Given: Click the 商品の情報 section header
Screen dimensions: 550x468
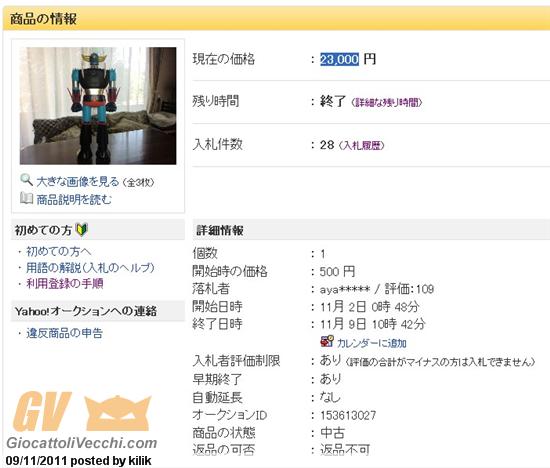Looking at the screenshot, I should 43,19.
